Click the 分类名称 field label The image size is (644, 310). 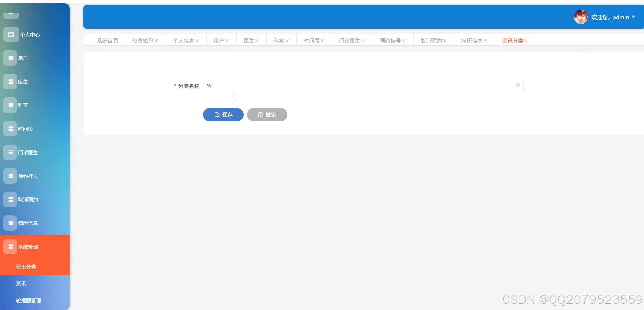click(x=189, y=86)
